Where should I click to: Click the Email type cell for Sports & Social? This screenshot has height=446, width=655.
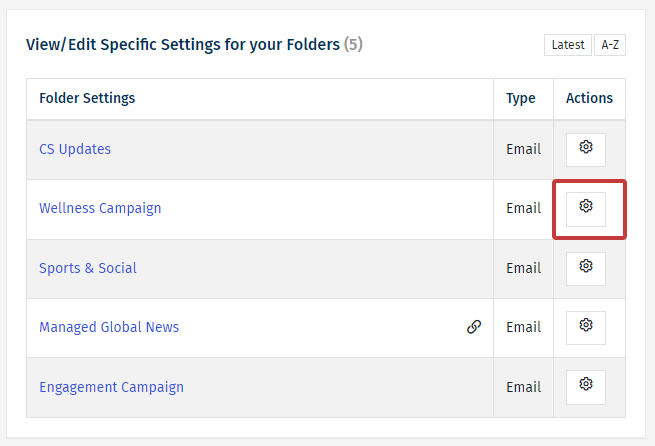[523, 269]
